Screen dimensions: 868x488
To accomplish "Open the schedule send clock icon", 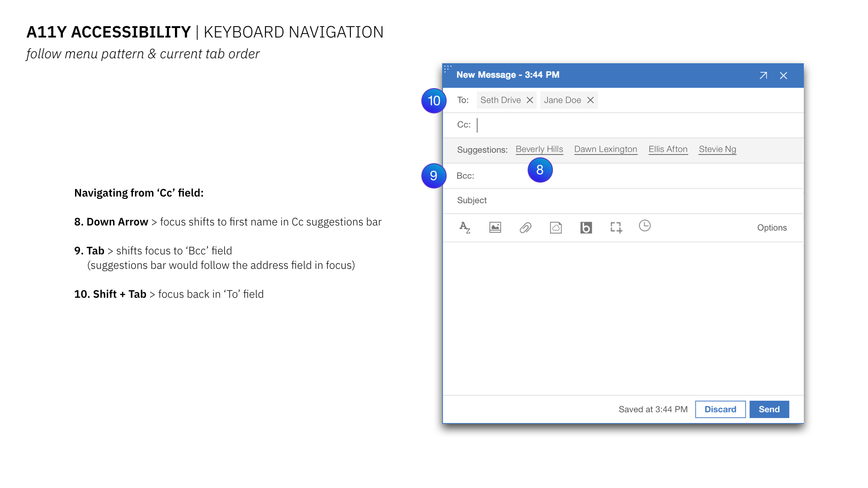I will pos(645,225).
